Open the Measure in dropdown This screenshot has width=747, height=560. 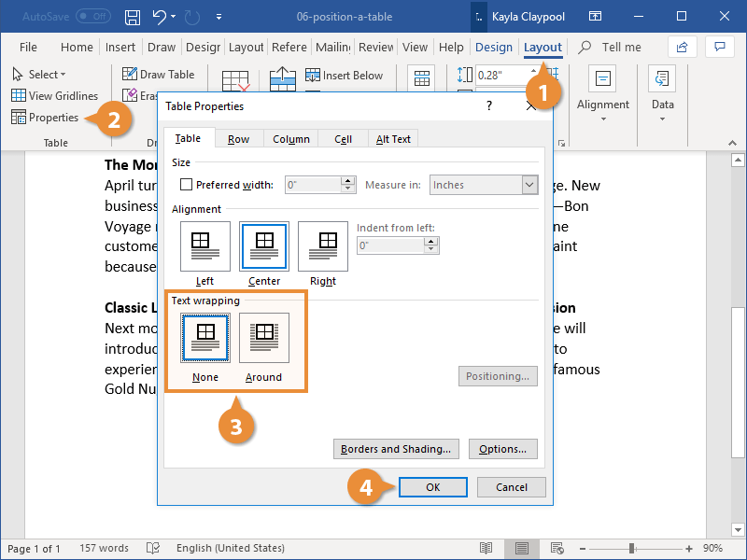click(x=530, y=184)
